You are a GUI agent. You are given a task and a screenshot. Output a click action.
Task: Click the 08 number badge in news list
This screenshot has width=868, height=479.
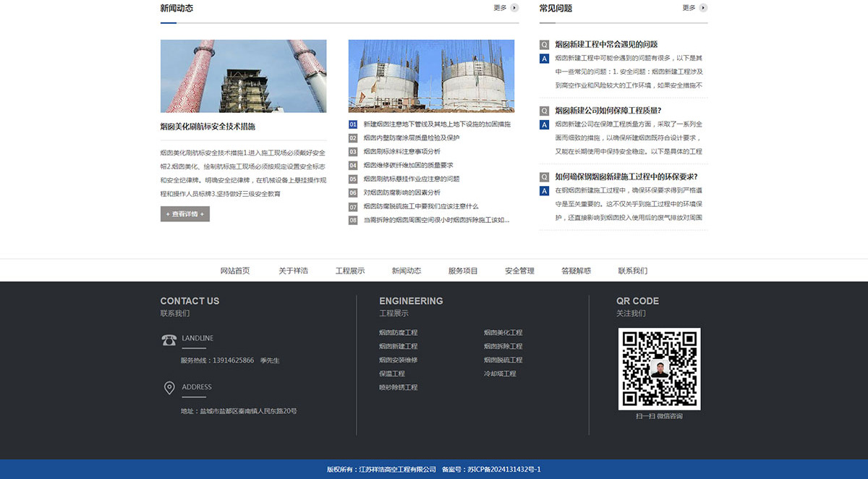pos(353,220)
